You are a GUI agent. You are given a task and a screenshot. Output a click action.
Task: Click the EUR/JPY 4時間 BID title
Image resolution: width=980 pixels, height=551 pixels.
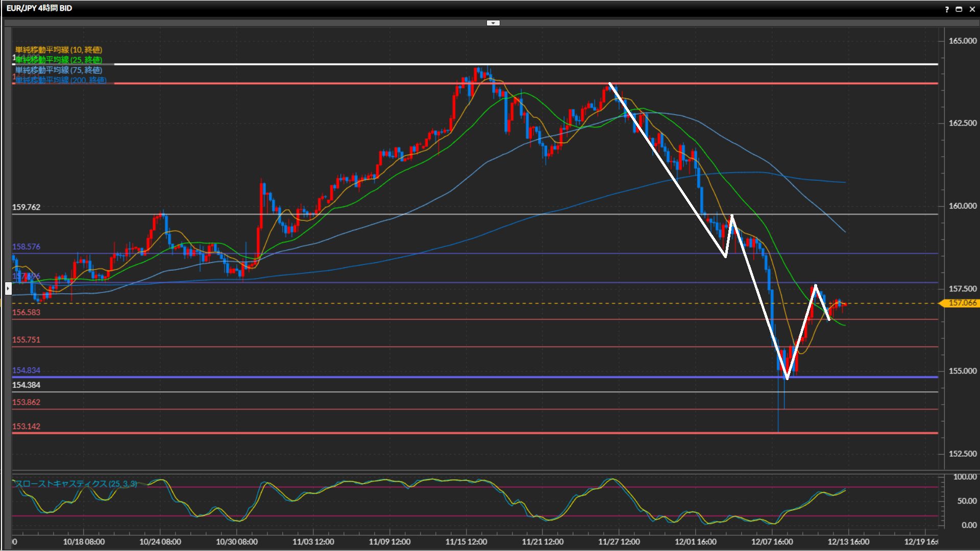click(x=39, y=8)
